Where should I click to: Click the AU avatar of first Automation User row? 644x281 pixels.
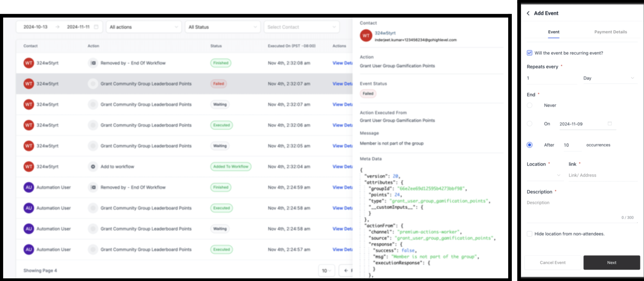(29, 187)
